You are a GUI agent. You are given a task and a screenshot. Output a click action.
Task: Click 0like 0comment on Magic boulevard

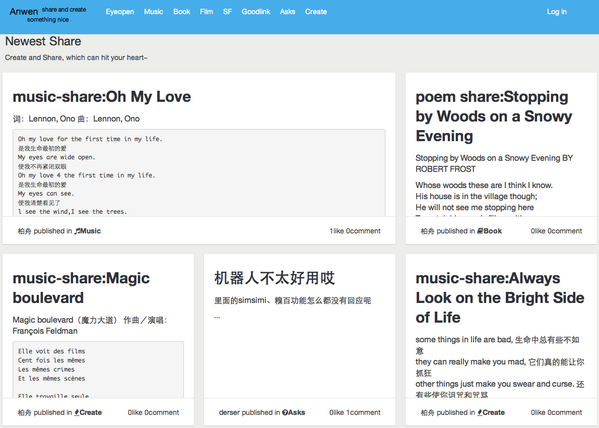tap(153, 412)
